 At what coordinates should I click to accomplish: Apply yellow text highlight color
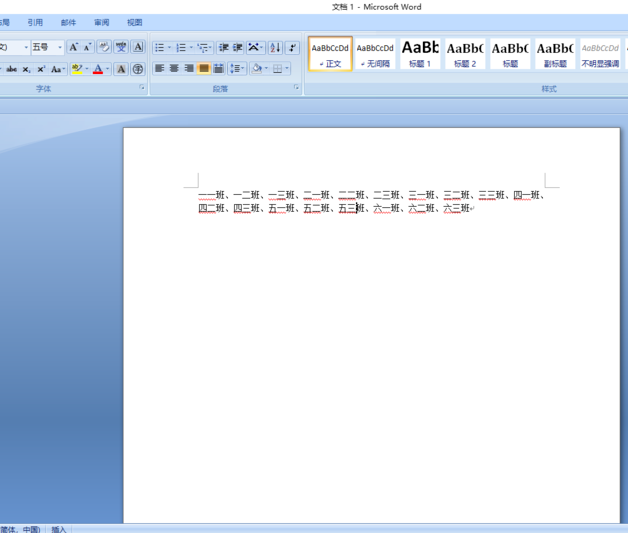(x=77, y=69)
